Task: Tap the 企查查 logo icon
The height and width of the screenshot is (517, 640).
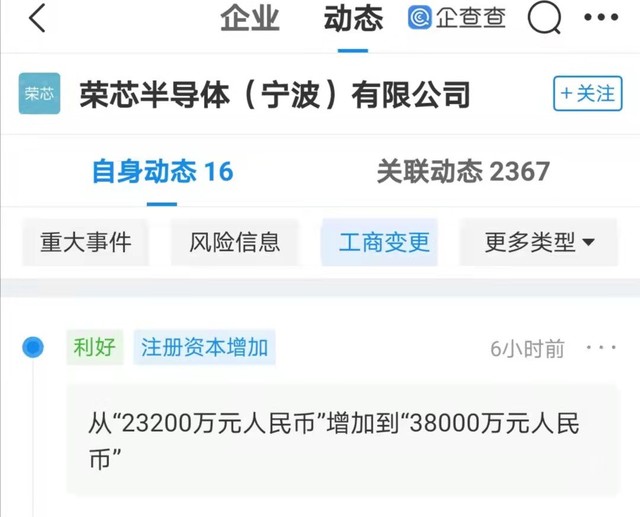Action: 420,18
